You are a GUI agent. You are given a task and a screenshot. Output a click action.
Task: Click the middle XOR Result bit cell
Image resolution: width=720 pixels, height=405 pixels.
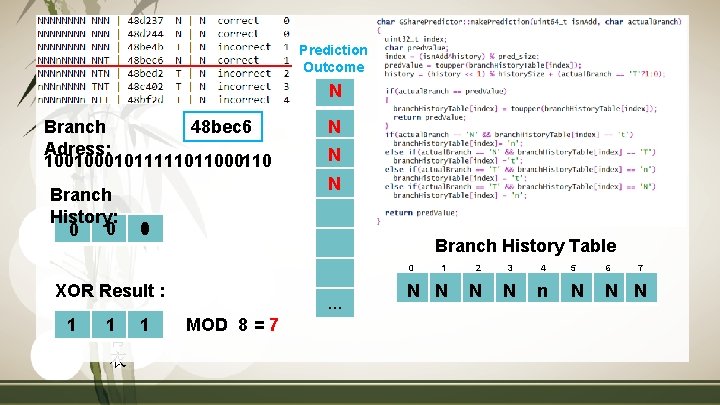(x=109, y=325)
